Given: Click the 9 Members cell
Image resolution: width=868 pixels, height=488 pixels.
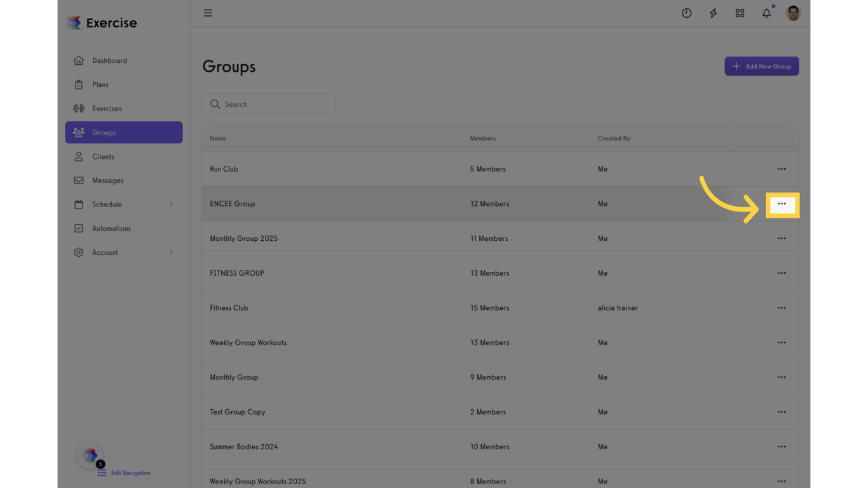Looking at the screenshot, I should tap(488, 377).
